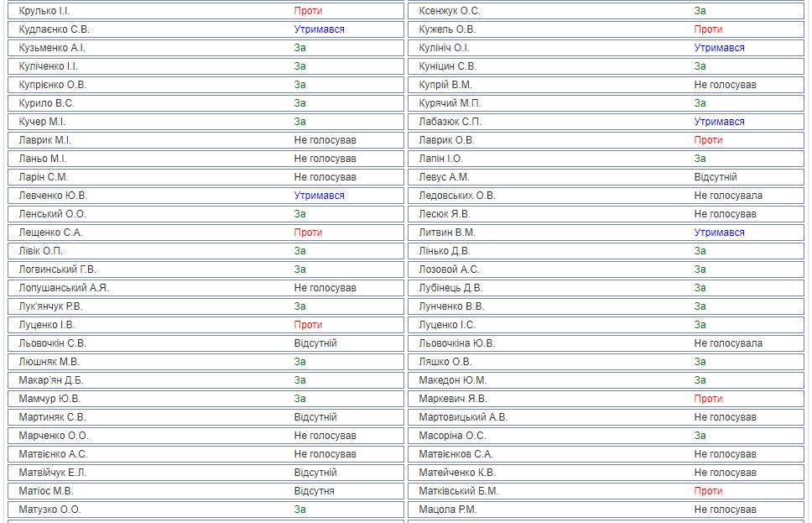
Task: Select Лопушанський А.Я. in the table
Action: point(64,288)
